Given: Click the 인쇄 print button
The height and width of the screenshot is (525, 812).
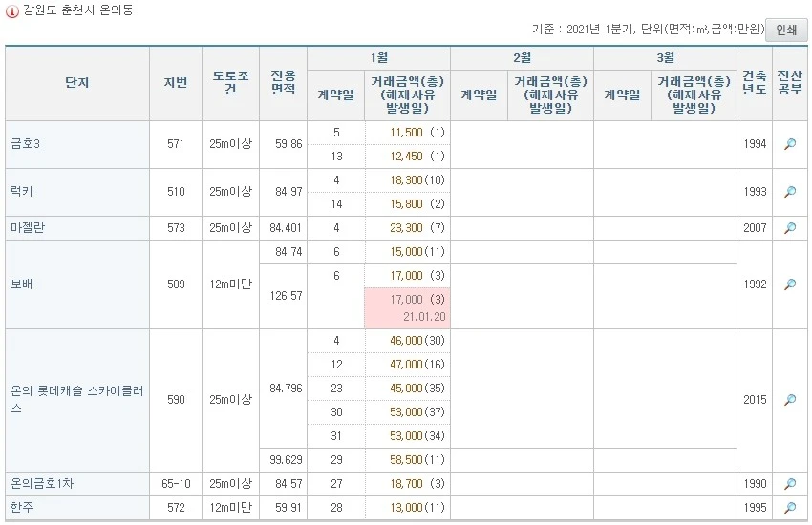Looking at the screenshot, I should coord(786,30).
